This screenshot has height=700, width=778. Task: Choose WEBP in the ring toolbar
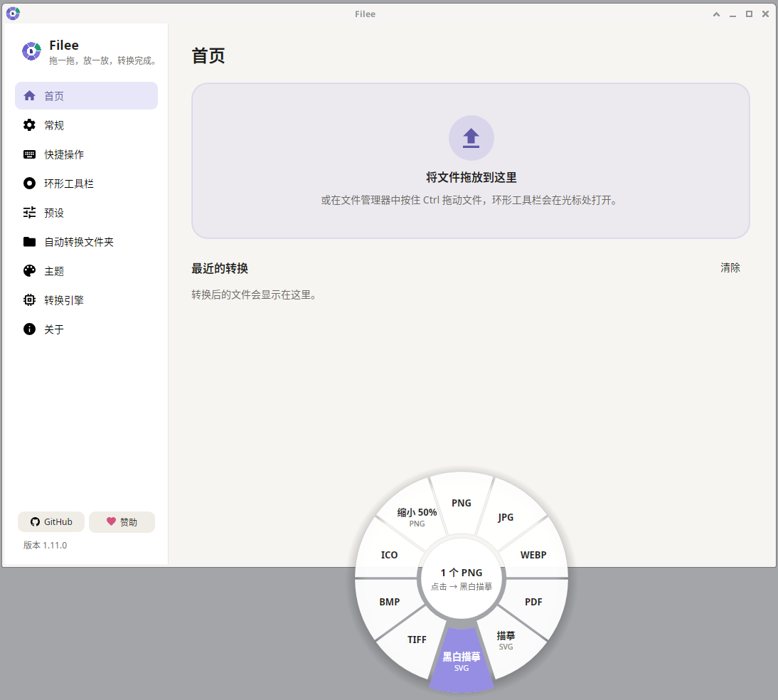tap(533, 555)
